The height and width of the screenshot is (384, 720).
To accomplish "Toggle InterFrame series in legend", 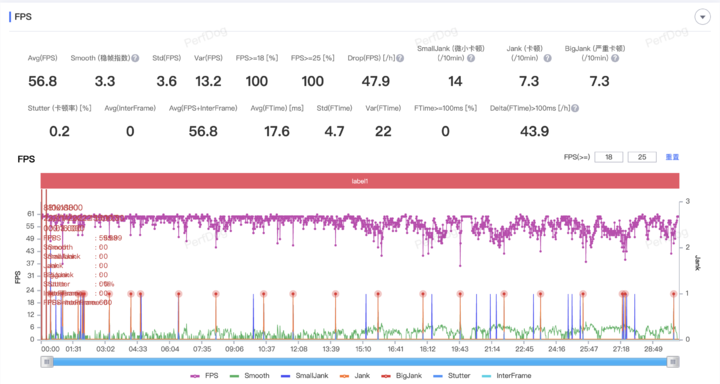I will [506, 376].
